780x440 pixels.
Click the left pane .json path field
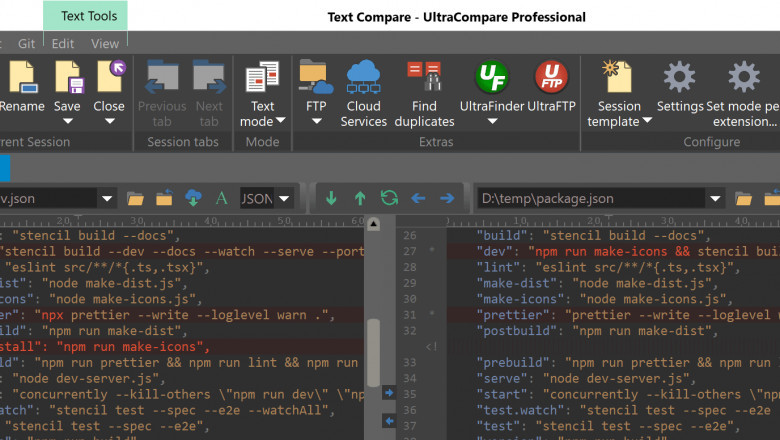click(48, 199)
